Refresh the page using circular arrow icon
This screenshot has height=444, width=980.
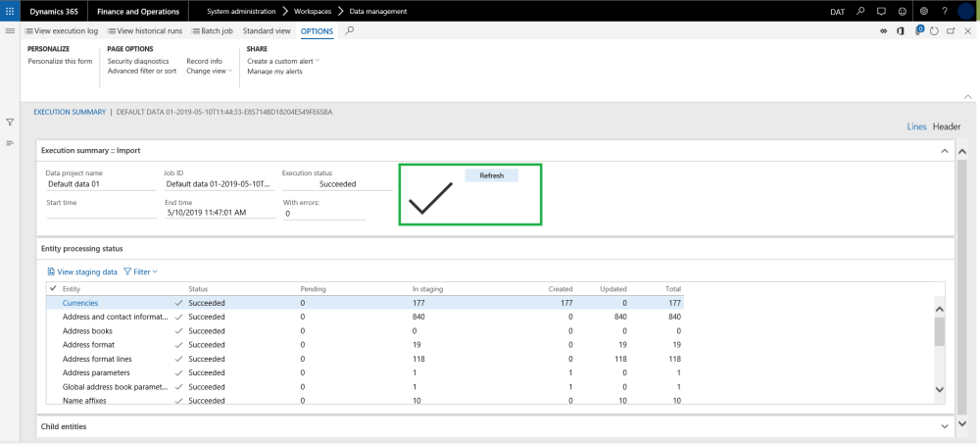(x=934, y=31)
